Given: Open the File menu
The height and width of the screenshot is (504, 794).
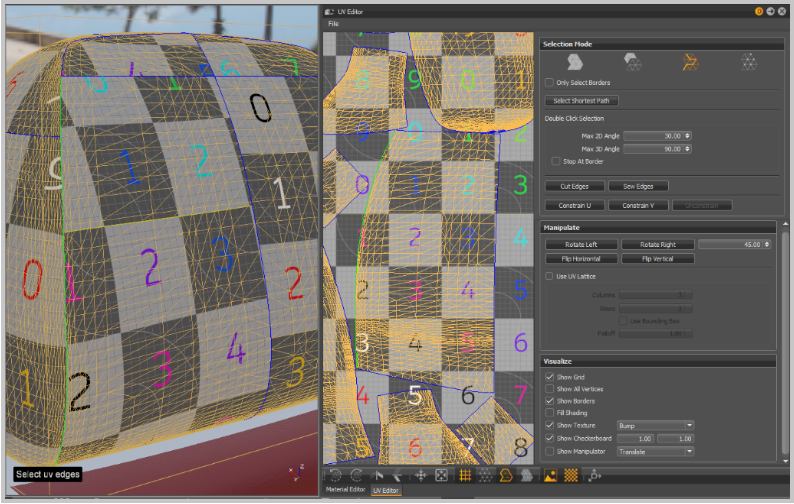Looking at the screenshot, I should pyautogui.click(x=333, y=24).
